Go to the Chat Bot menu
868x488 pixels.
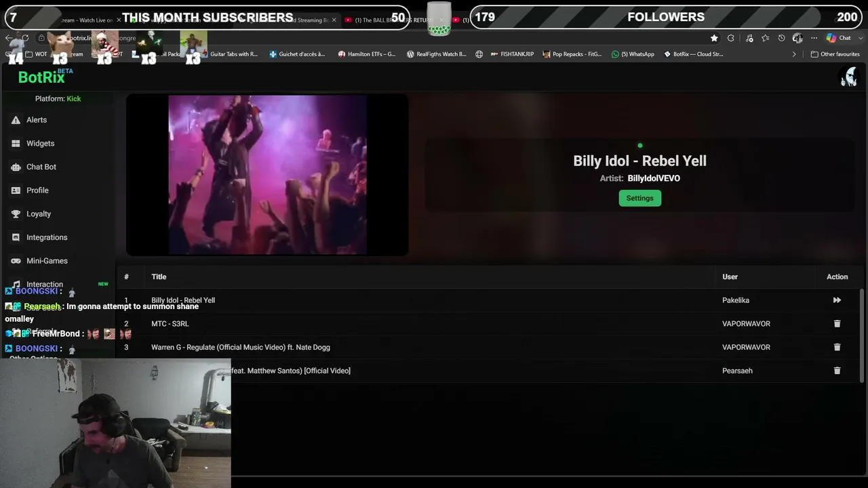(41, 167)
